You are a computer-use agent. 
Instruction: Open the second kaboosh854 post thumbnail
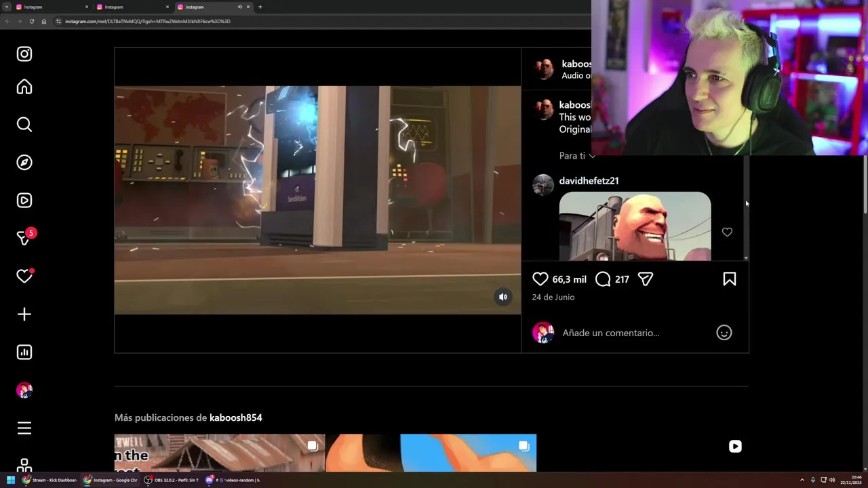[x=431, y=453]
